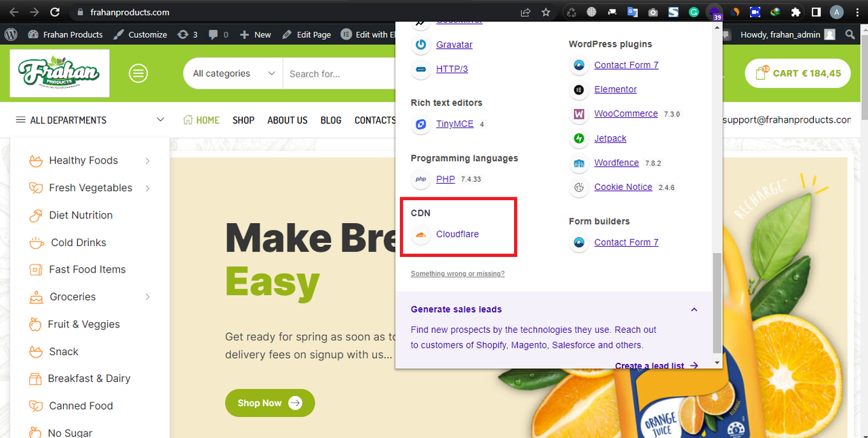868x438 pixels.
Task: Click the Shop Now button
Action: pos(270,403)
